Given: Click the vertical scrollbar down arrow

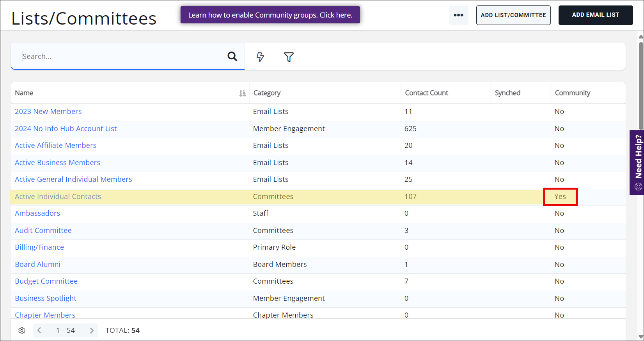Looking at the screenshot, I should point(640,336).
